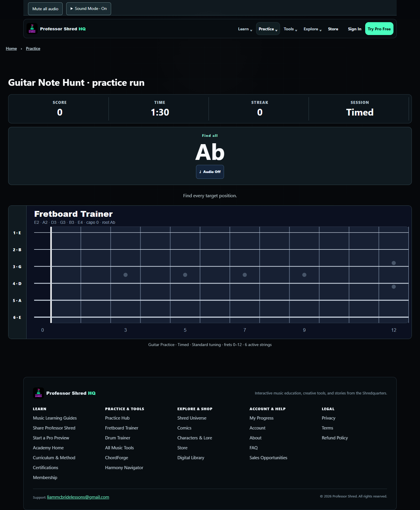Open the Refund Policy footer link
420x510 pixels.
click(335, 438)
